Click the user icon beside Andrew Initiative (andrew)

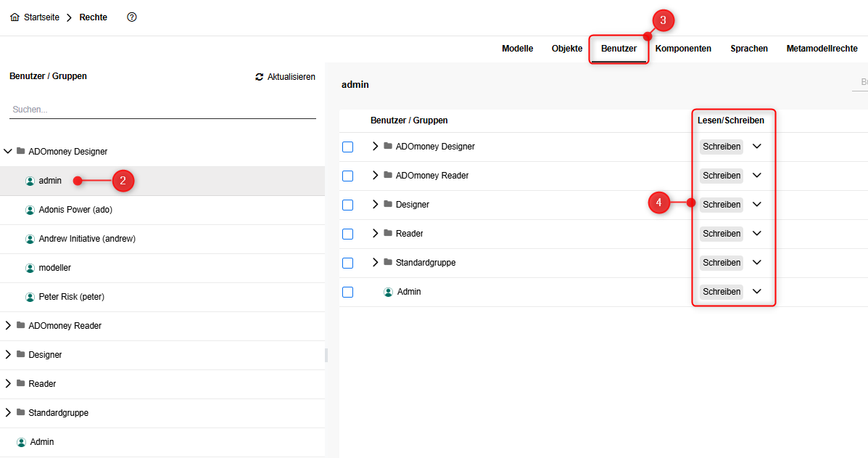(30, 240)
